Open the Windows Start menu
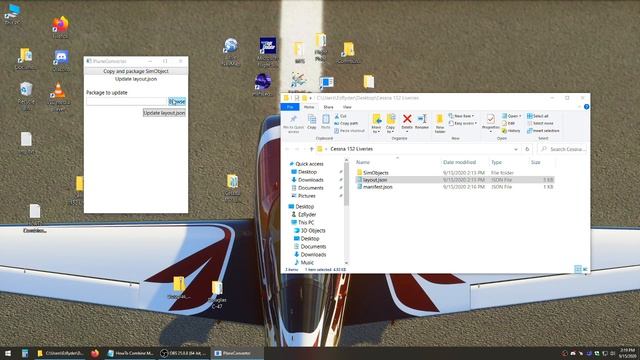 tap(7, 353)
